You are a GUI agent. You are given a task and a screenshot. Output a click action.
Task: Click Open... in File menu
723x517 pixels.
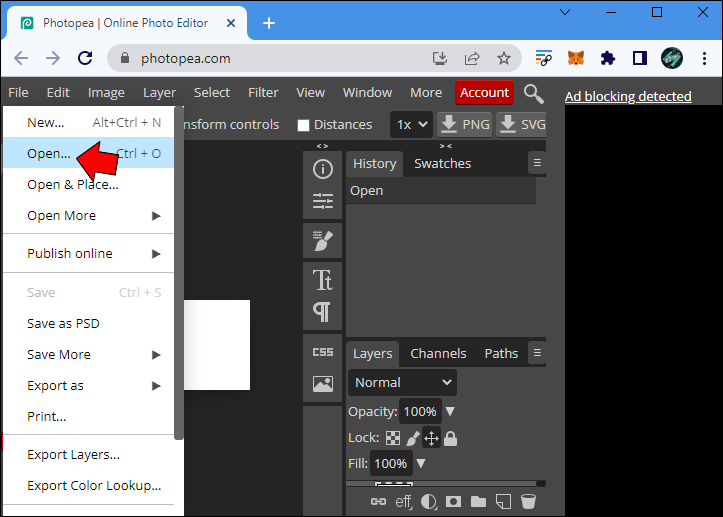[x=89, y=153]
